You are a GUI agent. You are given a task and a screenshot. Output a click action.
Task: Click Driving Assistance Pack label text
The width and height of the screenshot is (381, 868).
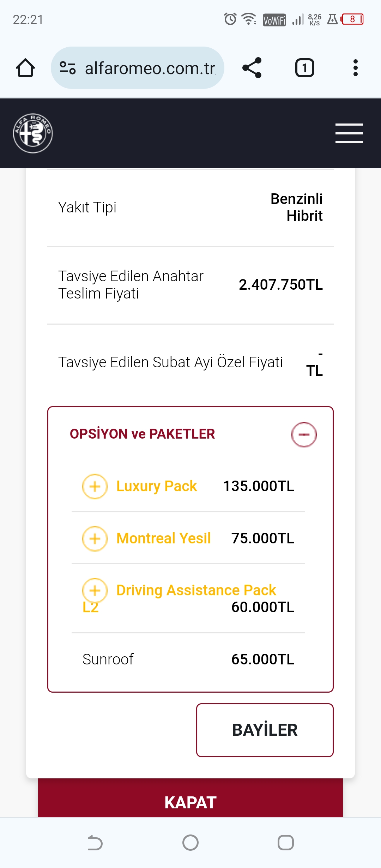tap(196, 590)
